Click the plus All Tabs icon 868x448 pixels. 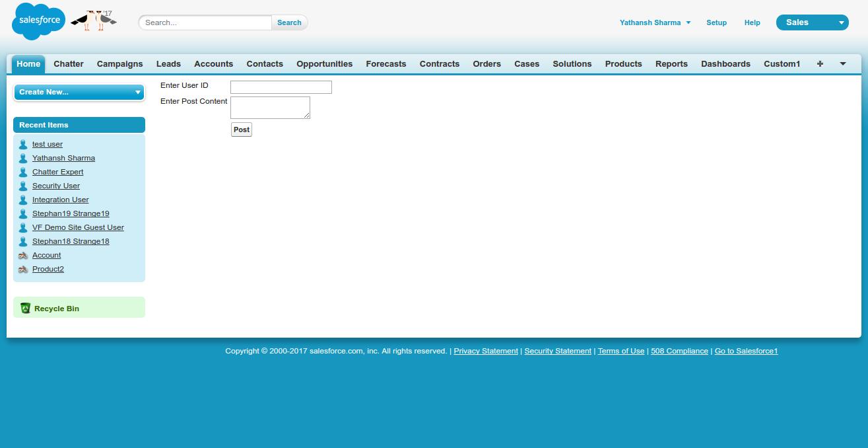point(820,63)
